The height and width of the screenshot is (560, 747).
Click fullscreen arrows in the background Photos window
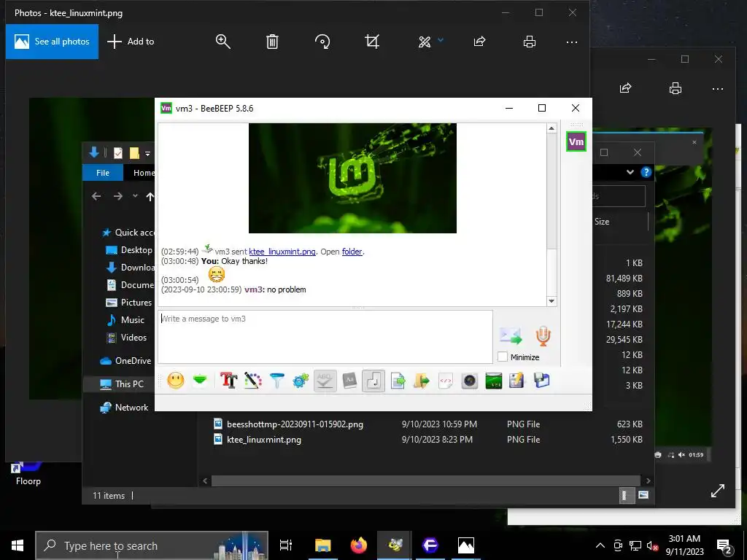pos(718,491)
